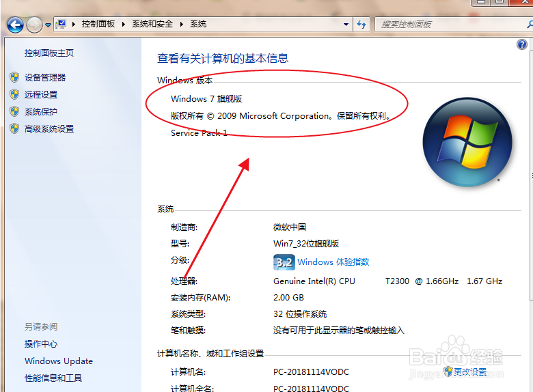Image resolution: width=533 pixels, height=392 pixels.
Task: Click the 查看有关计算机的基本信息 heading
Action: 223,59
